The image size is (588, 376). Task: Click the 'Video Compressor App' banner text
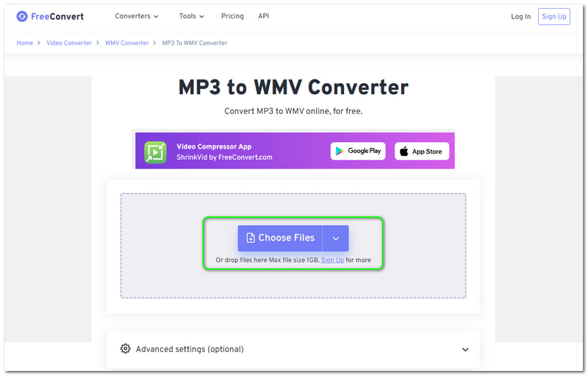(x=214, y=146)
